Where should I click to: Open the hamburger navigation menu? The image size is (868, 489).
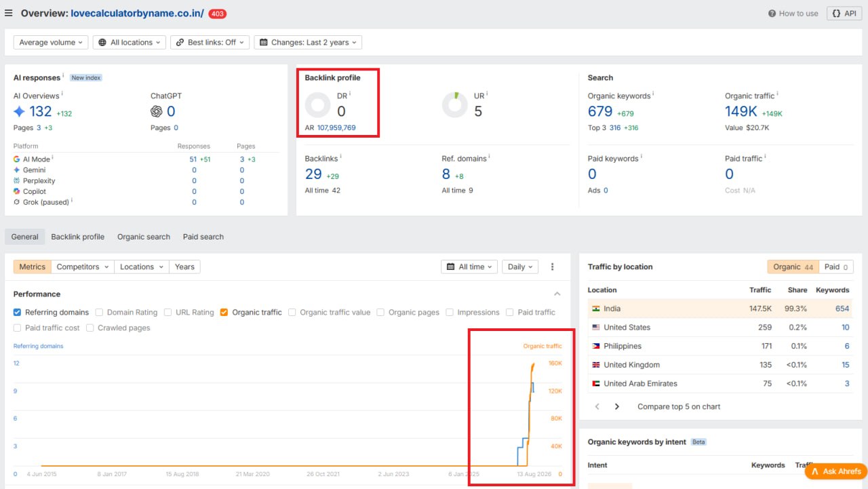point(9,13)
